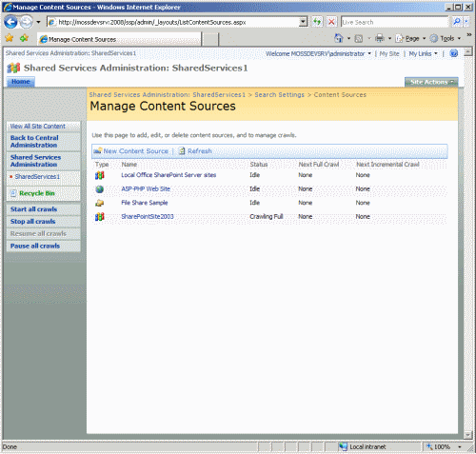476x454 pixels.
Task: Click the Recycle Bin icon
Action: [x=13, y=193]
